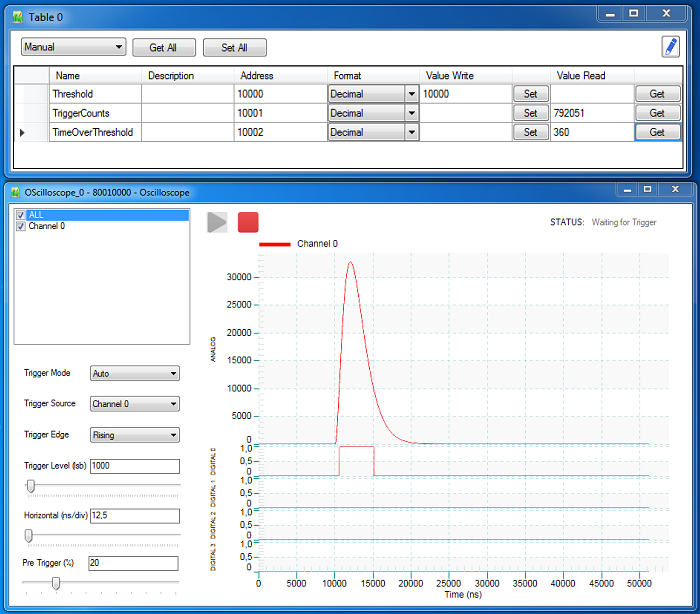Screen dimensions: 700x614
Task: Click Set button for the TriggerCounts row
Action: (530, 113)
